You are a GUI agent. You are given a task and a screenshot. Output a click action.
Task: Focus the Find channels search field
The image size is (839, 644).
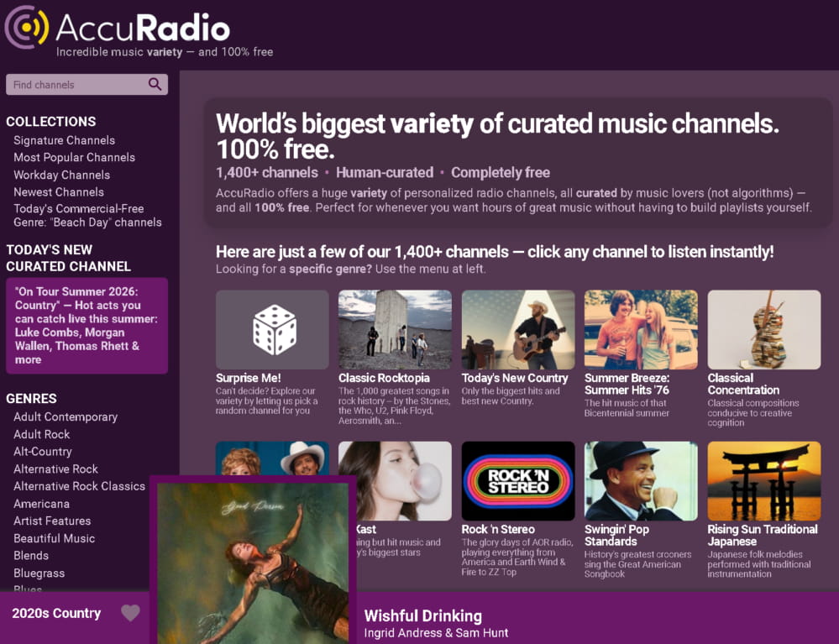(x=87, y=85)
